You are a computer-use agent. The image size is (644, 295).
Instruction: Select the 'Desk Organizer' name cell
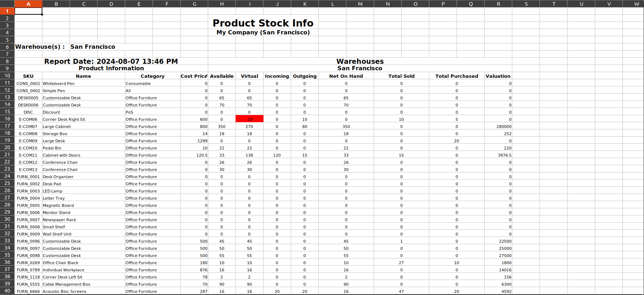pyautogui.click(x=84, y=176)
